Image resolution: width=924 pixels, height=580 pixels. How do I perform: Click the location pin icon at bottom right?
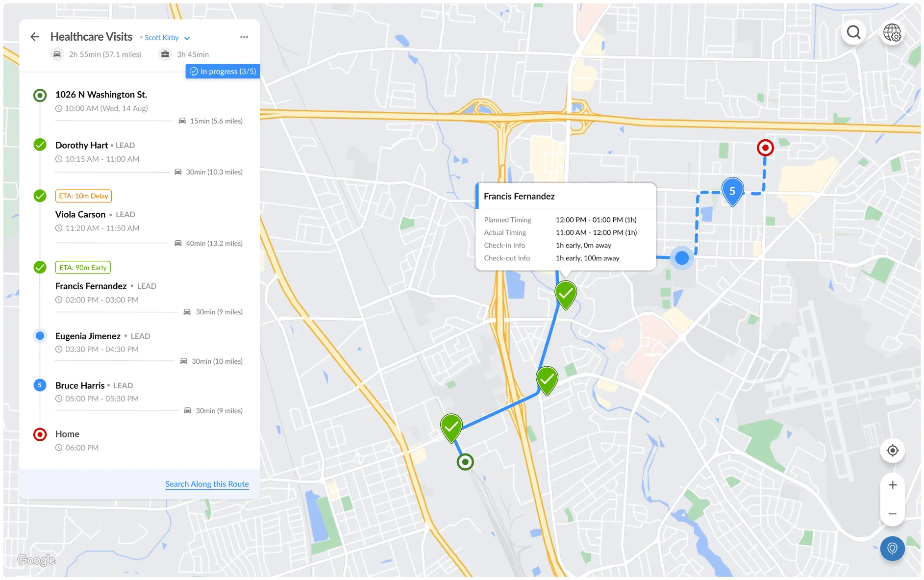tap(892, 549)
